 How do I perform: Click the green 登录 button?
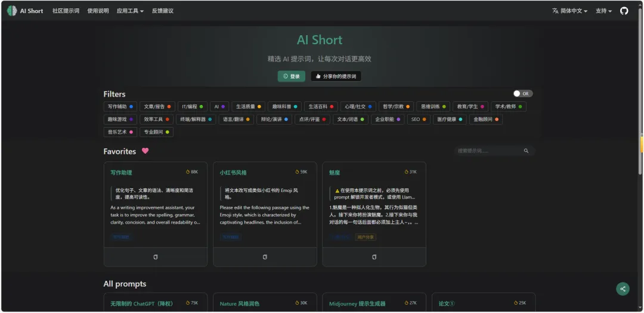[291, 76]
